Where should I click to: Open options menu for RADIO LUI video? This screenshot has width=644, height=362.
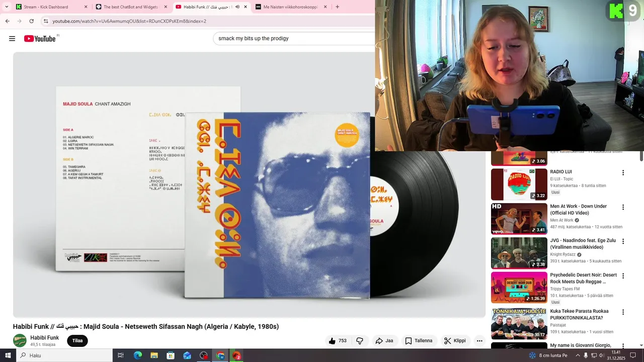(x=623, y=172)
